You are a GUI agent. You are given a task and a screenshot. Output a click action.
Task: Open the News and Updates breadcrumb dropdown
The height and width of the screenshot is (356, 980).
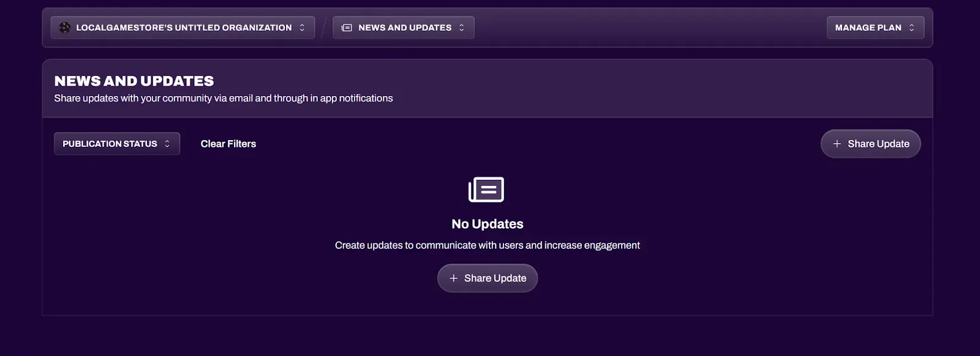click(403, 28)
